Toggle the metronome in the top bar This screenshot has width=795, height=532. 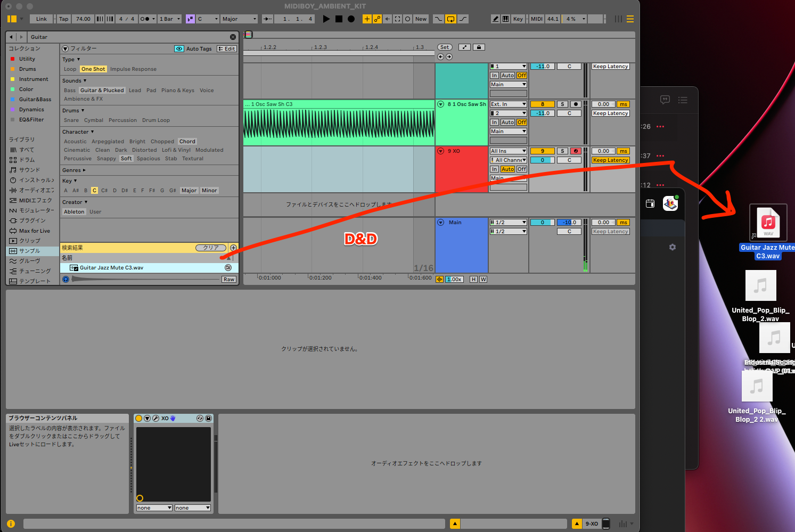click(145, 19)
